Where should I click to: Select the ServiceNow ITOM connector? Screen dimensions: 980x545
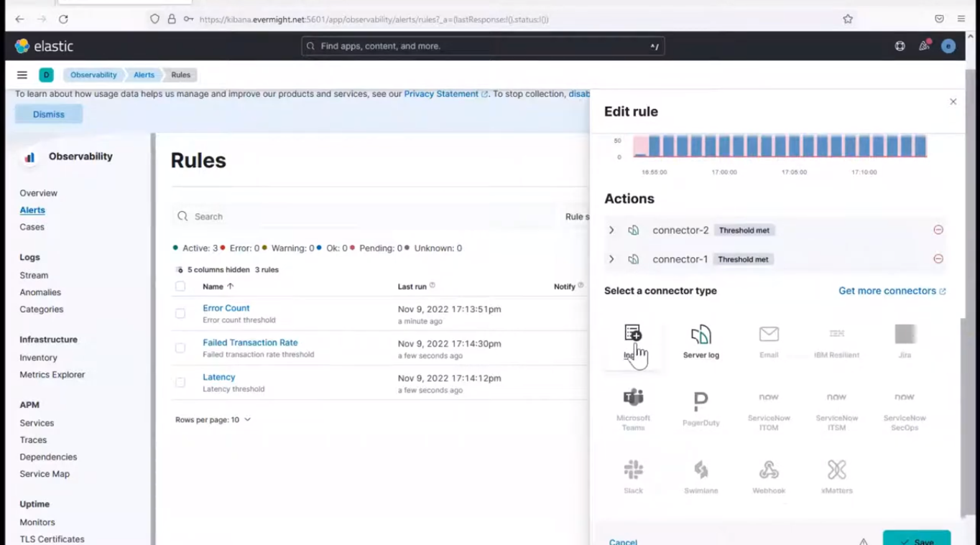click(x=769, y=409)
